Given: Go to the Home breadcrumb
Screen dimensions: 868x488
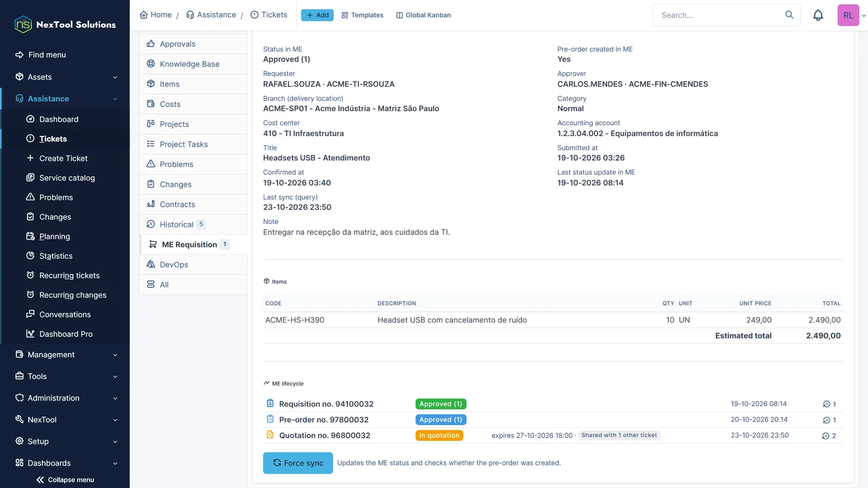Looking at the screenshot, I should (156, 15).
